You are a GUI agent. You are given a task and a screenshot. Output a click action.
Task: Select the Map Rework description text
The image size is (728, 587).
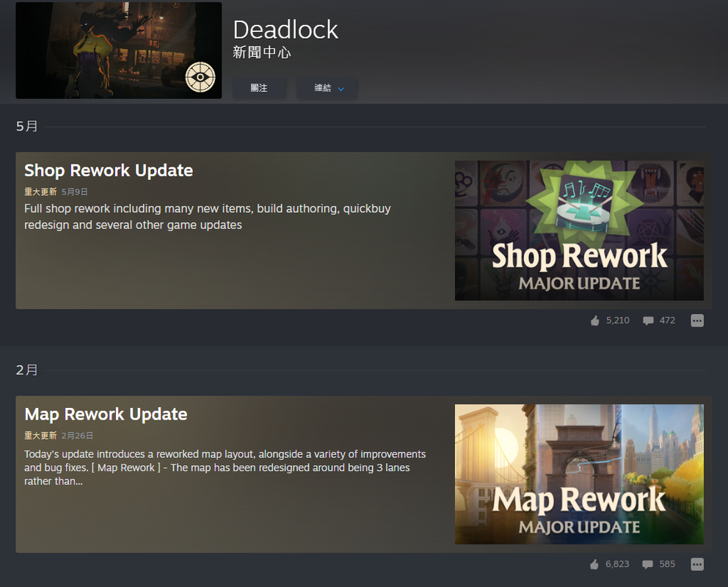coord(225,467)
